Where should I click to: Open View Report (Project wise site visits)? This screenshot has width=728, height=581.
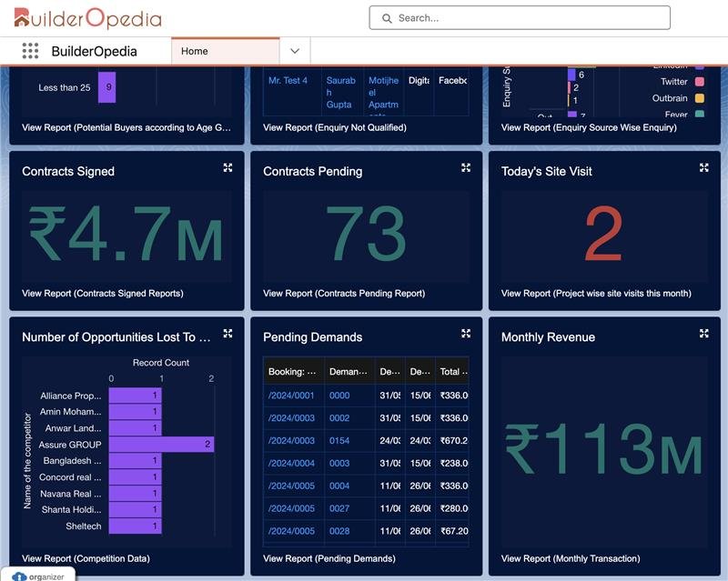(x=596, y=294)
